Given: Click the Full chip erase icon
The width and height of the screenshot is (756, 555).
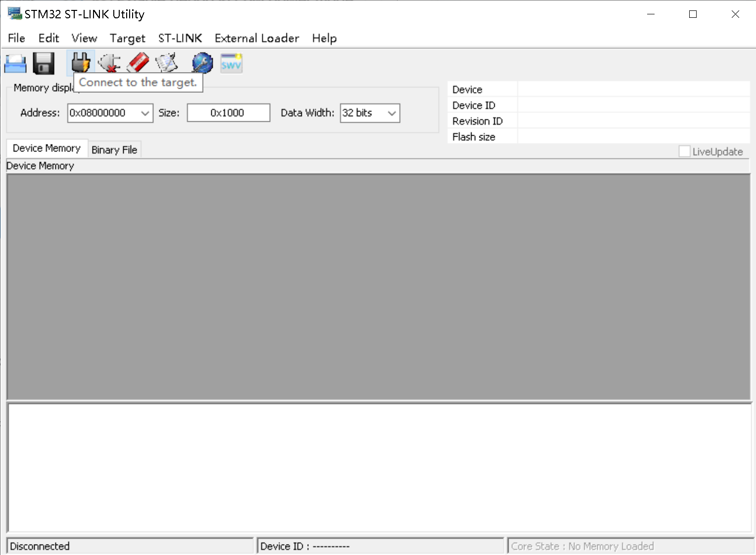Looking at the screenshot, I should (x=138, y=63).
